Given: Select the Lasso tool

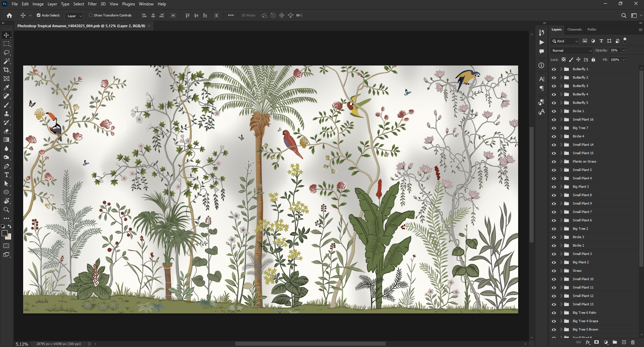Looking at the screenshot, I should pos(6,52).
